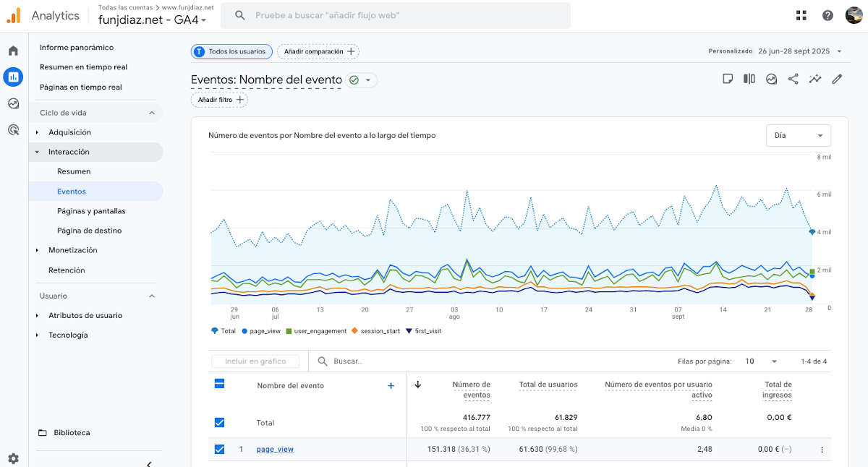Click the Añadir filtro button
The width and height of the screenshot is (868, 467).
[219, 100]
